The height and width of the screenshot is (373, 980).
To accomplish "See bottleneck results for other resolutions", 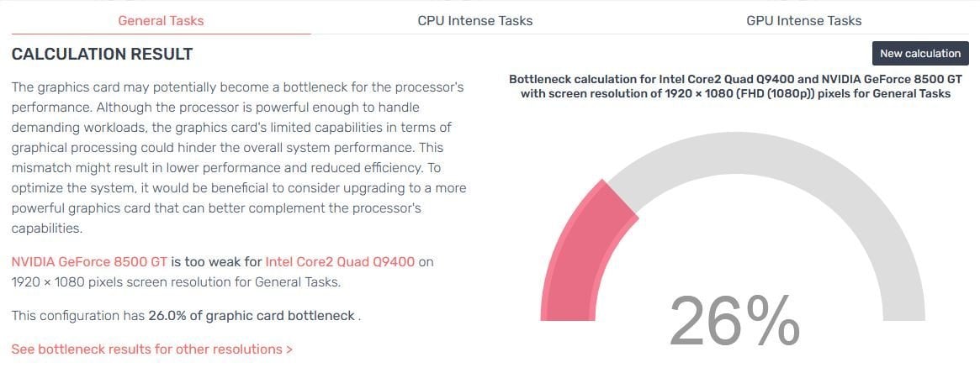I will pyautogui.click(x=152, y=349).
